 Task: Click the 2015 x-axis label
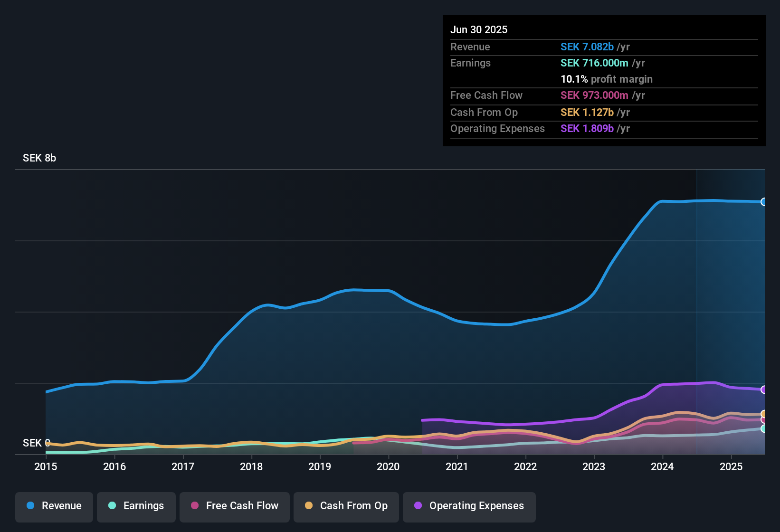coord(46,466)
